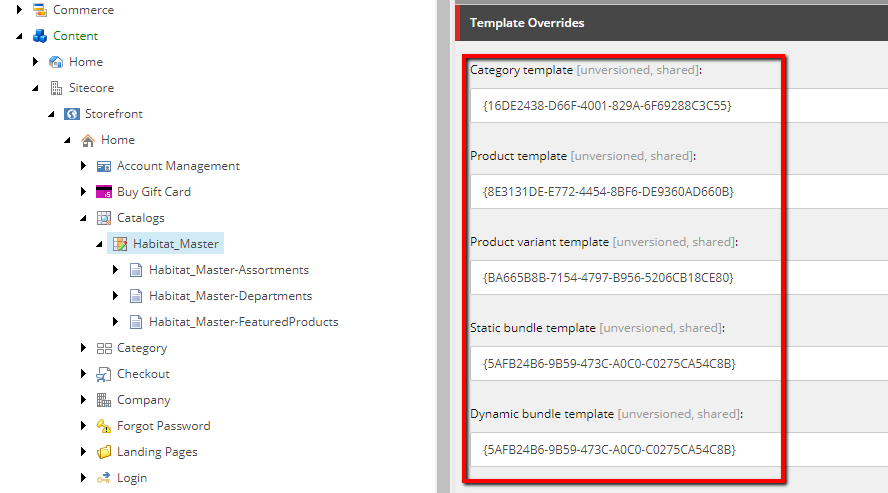Select the Login tree item
Screen dimensions: 888x493
(x=132, y=478)
